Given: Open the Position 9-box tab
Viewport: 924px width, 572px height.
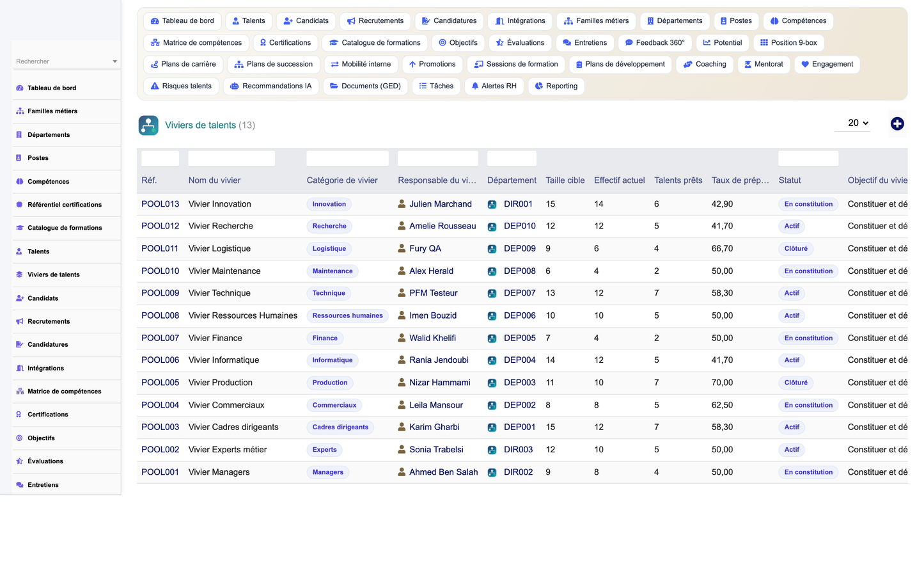Looking at the screenshot, I should pyautogui.click(x=788, y=43).
